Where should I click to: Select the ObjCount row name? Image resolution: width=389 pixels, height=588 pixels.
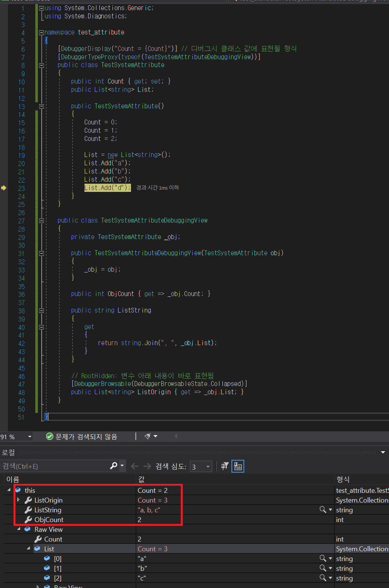coord(49,519)
